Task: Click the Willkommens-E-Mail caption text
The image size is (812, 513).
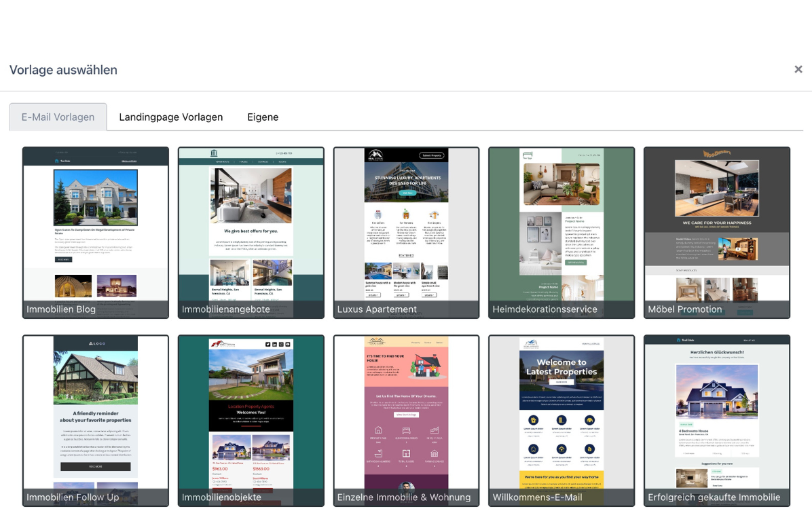Action: [x=538, y=497]
